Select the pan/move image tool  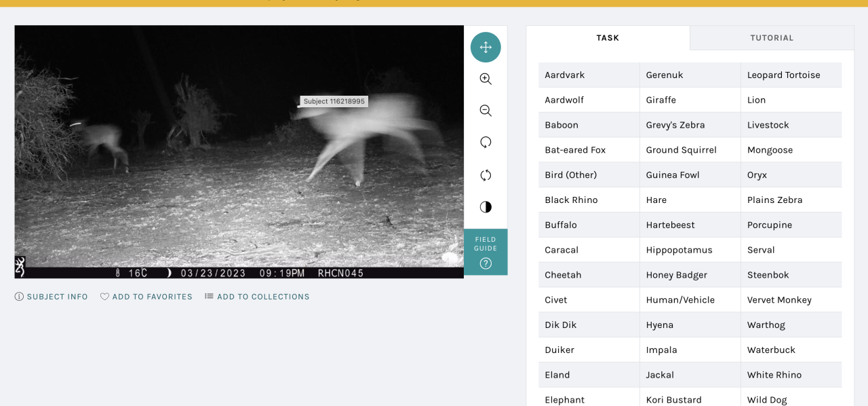[x=486, y=47]
